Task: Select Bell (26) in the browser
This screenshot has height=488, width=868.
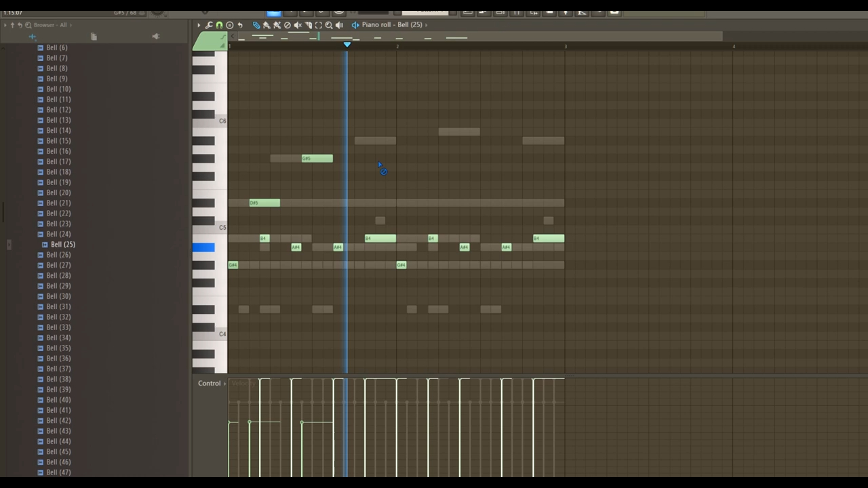Action: 58,255
